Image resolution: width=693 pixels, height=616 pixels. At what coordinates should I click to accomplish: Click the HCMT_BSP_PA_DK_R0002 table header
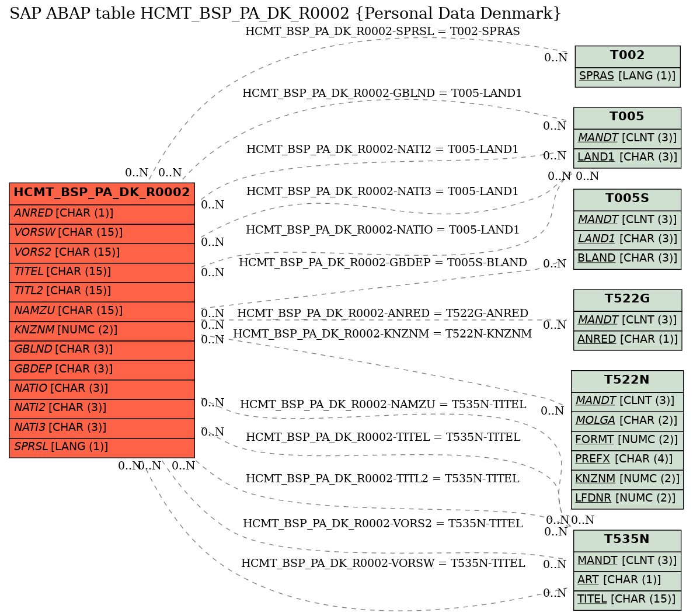(102, 193)
